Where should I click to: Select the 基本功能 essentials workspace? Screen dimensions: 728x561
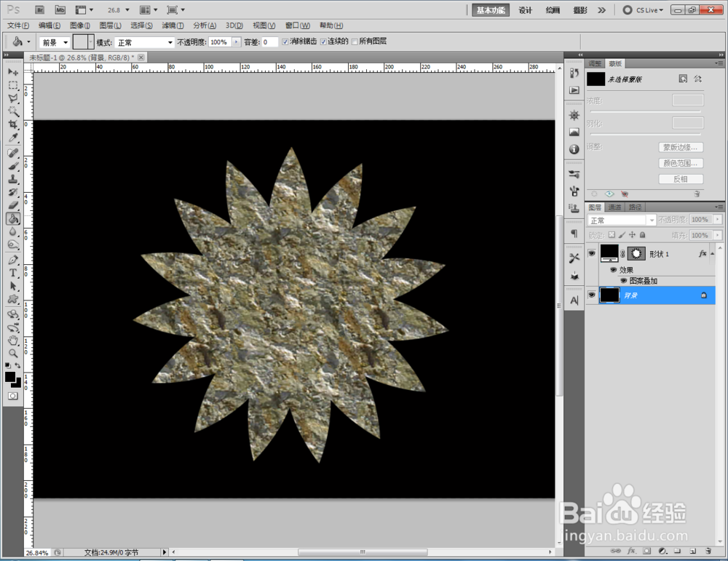click(491, 10)
